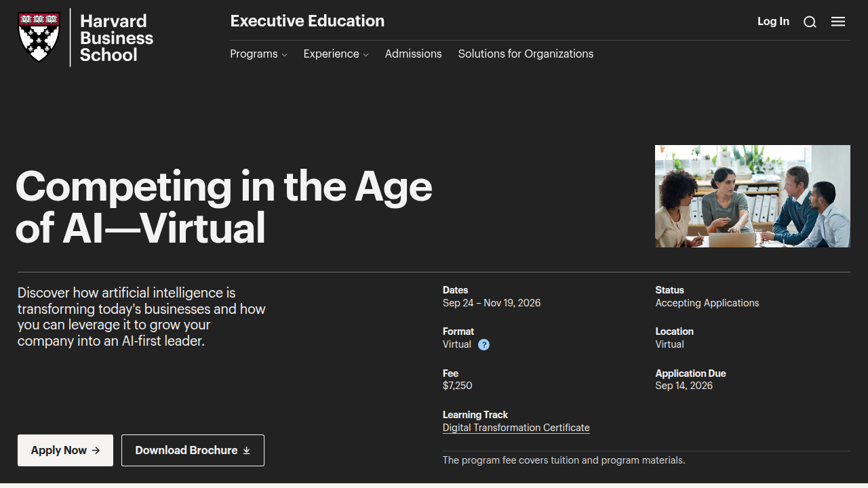868x488 pixels.
Task: Open Solutions for Organizations
Action: pyautogui.click(x=526, y=54)
